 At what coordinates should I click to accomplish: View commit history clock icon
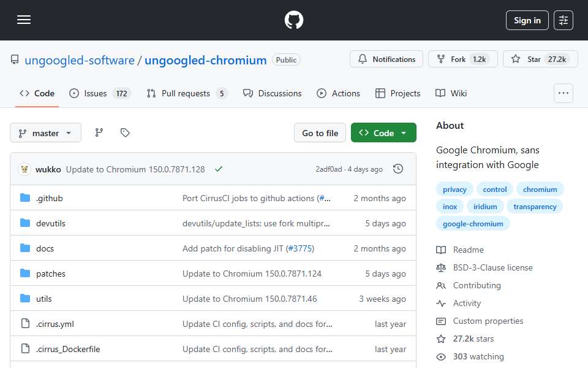coord(398,169)
